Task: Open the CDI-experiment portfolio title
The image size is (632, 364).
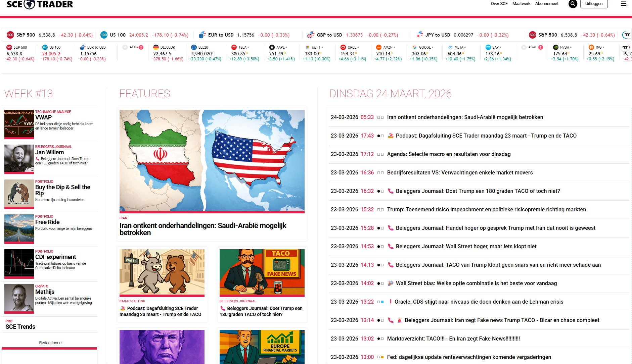Action: [55, 257]
